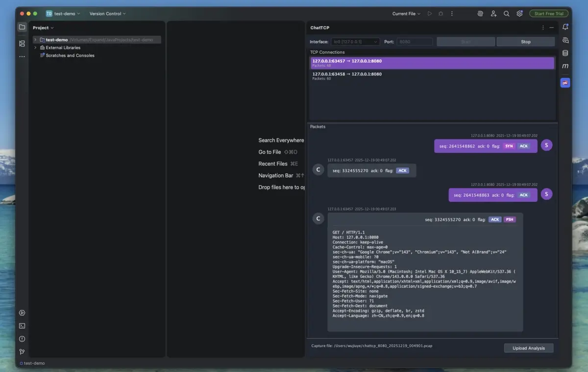Click inside the Port input field
The width and height of the screenshot is (588, 372).
click(x=415, y=42)
